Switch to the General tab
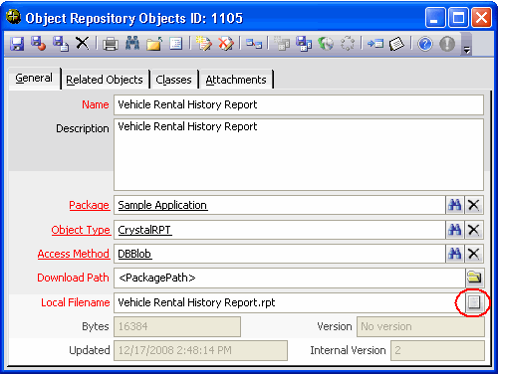Image resolution: width=528 pixels, height=377 pixels. 34,78
